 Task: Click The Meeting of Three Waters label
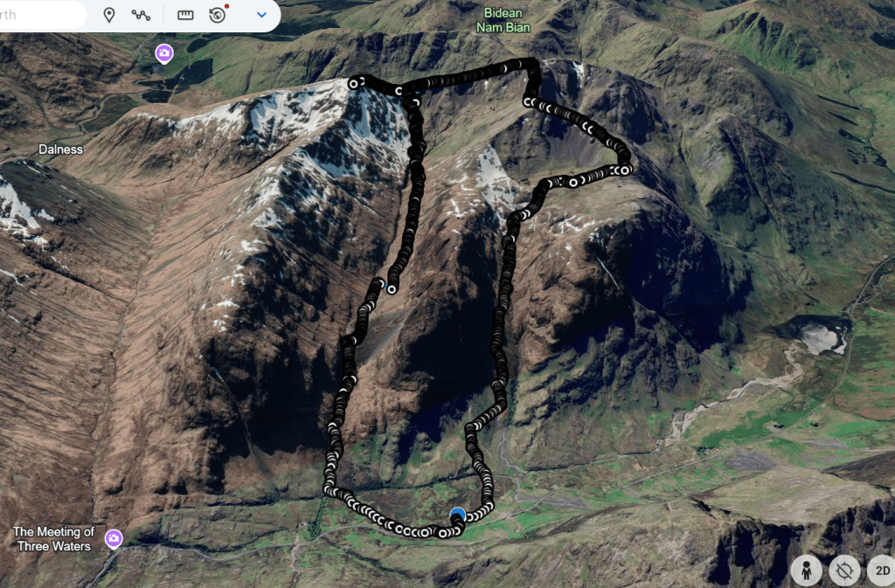[53, 539]
